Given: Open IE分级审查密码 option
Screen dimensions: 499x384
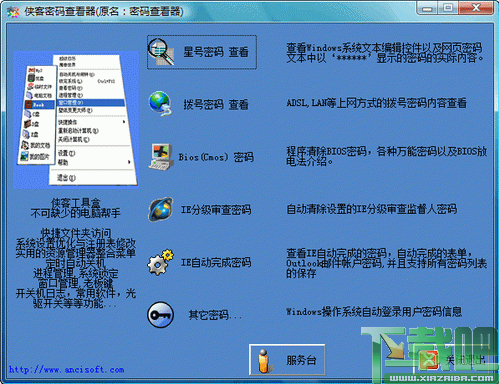Looking at the screenshot, I should pyautogui.click(x=216, y=209).
